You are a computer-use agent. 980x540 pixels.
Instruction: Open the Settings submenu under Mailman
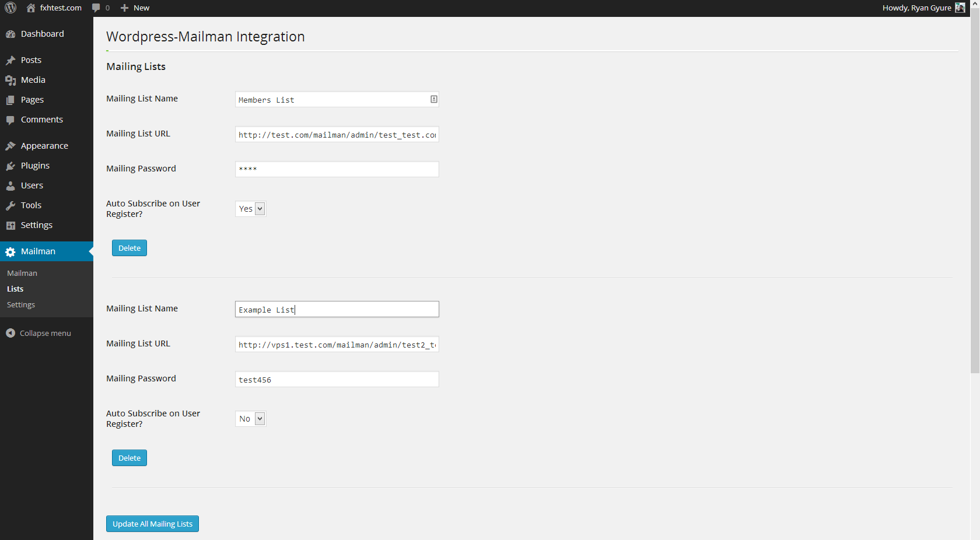tap(21, 304)
